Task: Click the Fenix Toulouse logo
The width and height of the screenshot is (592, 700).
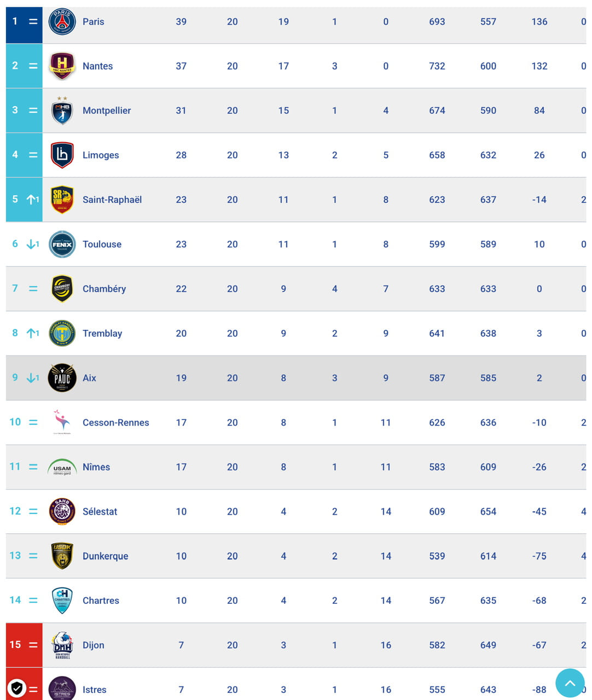Action: pyautogui.click(x=62, y=244)
